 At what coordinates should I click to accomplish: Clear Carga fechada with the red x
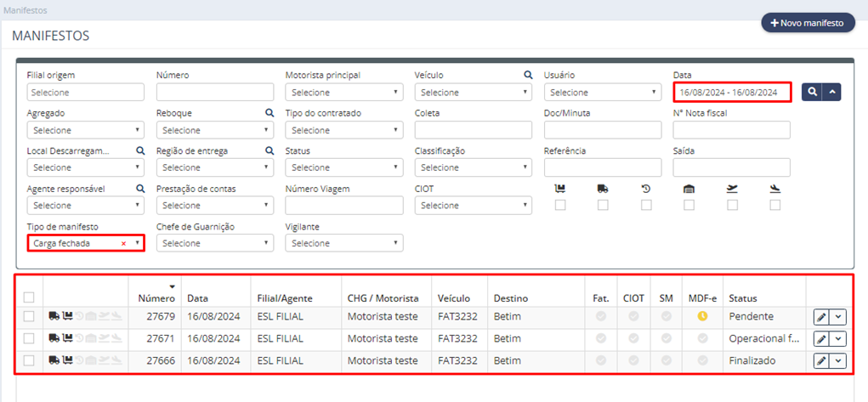123,243
